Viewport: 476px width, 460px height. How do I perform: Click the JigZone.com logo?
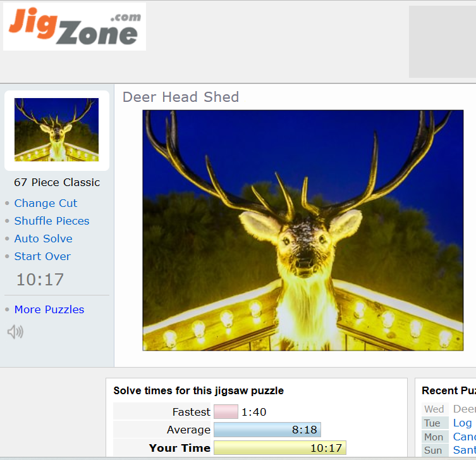[x=75, y=27]
